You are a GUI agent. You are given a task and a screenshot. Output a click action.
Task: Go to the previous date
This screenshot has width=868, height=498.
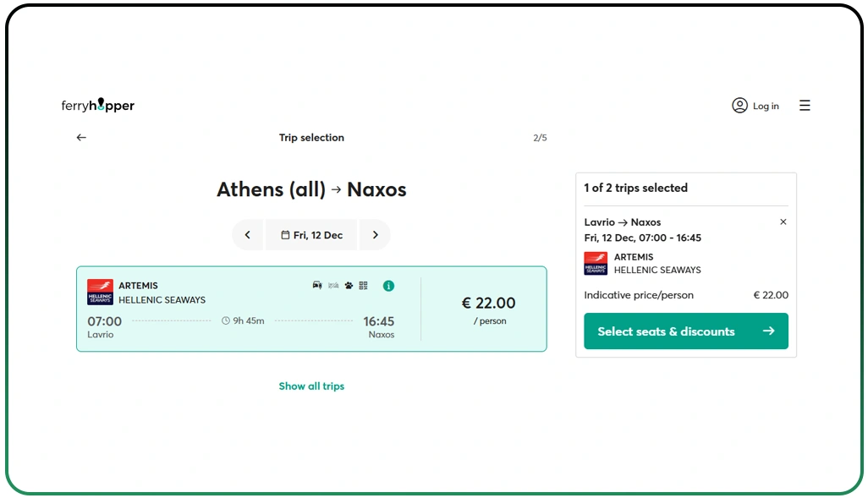coord(247,235)
